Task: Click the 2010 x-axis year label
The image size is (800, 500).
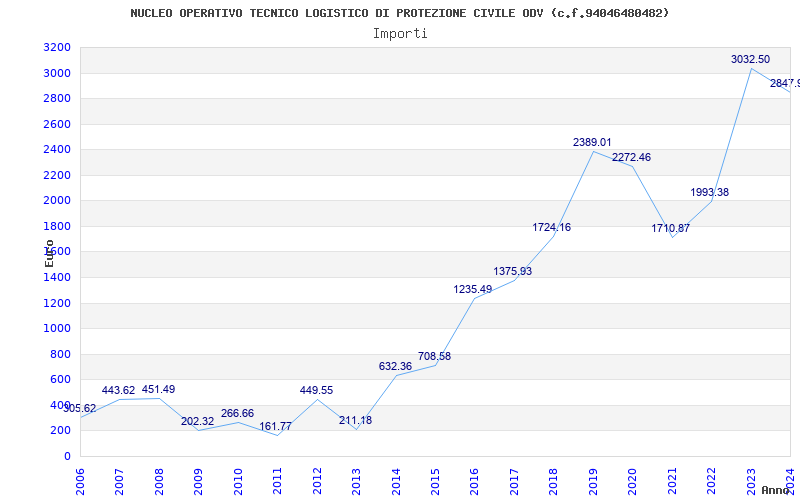Action: click(238, 482)
